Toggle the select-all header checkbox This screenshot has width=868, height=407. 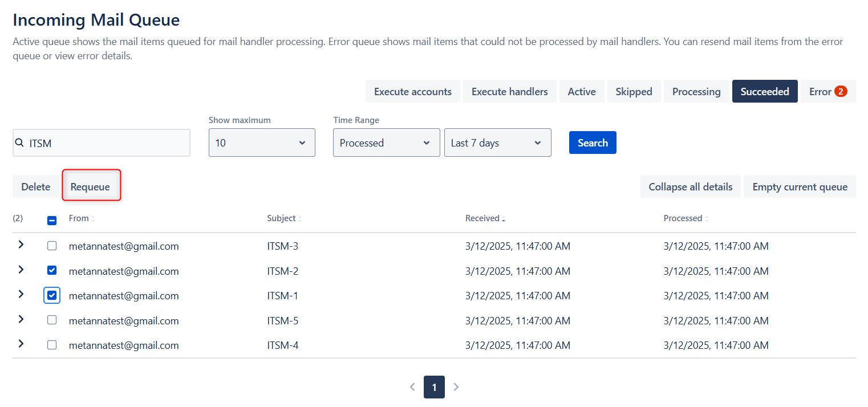(x=52, y=220)
